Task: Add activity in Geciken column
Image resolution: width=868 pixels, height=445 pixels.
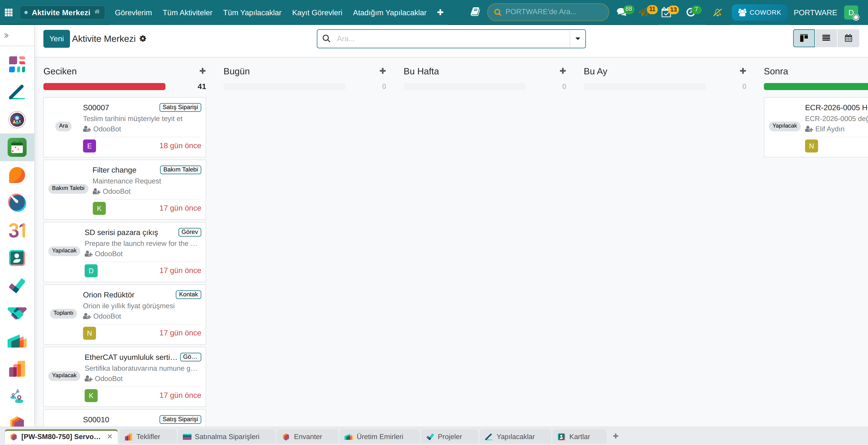Action: 203,71
